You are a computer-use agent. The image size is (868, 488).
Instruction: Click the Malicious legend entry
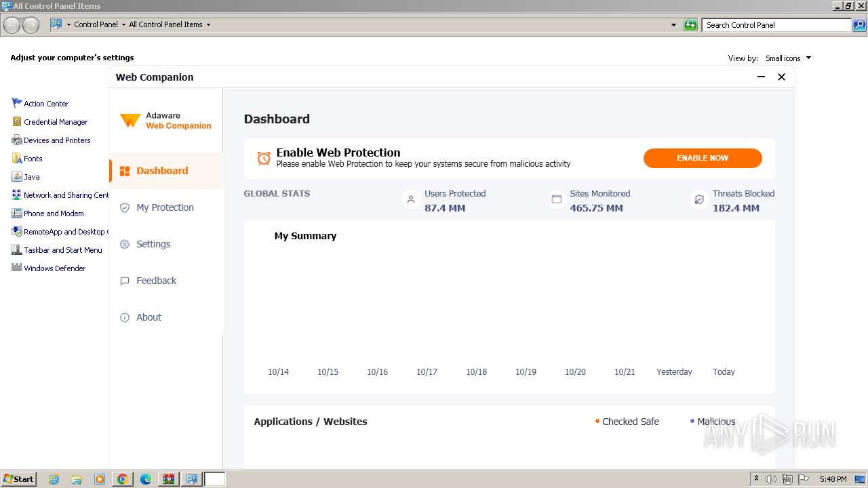(x=712, y=422)
